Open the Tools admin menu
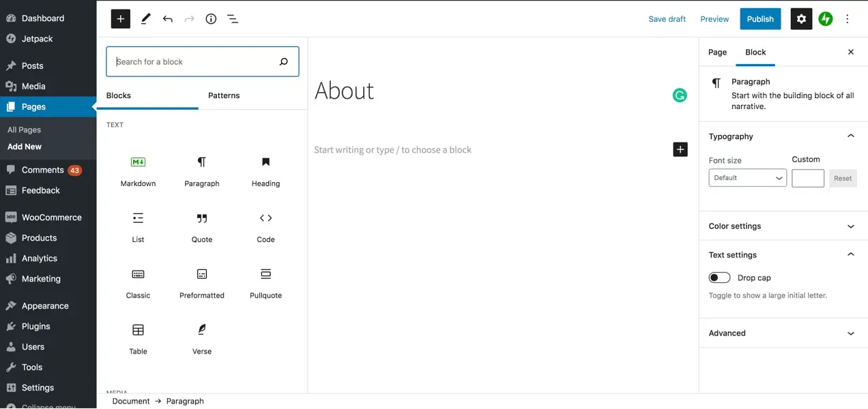 (48, 367)
